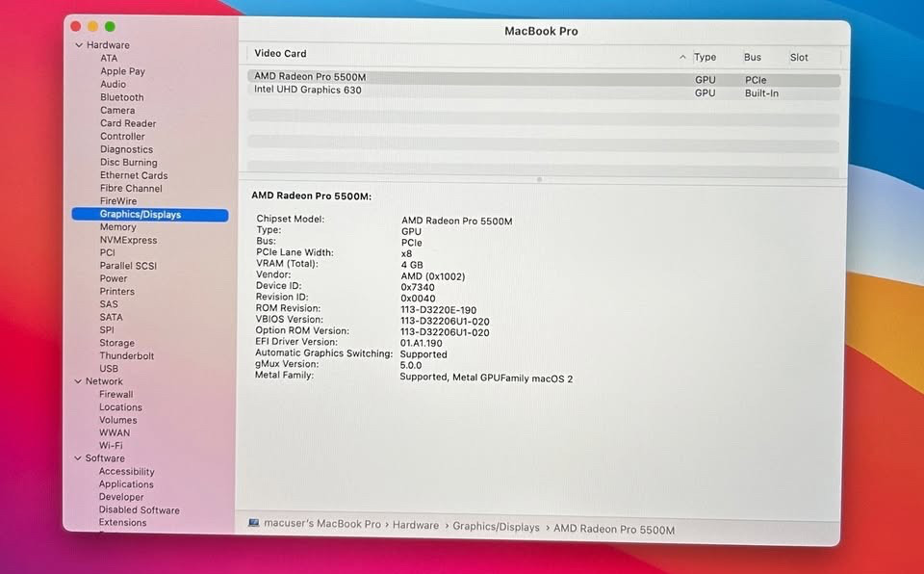Viewport: 924px width, 574px height.
Task: Select USB in the sidebar
Action: pos(109,369)
